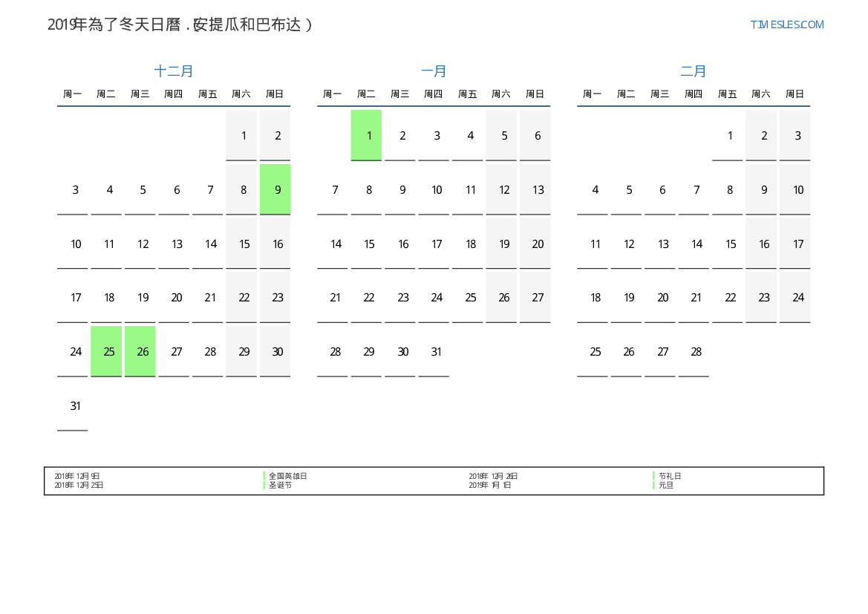This screenshot has height=614, width=868.
Task: Click the 一月 month heading
Action: click(434, 71)
